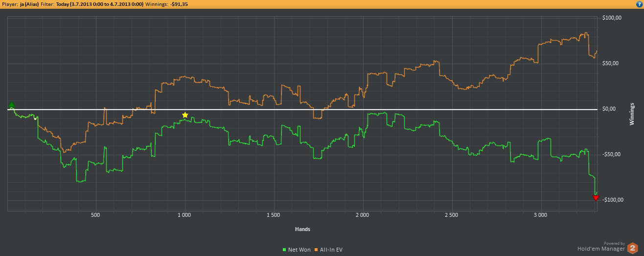Click the $0,00 y-axis label
This screenshot has width=644, height=256.
point(611,109)
